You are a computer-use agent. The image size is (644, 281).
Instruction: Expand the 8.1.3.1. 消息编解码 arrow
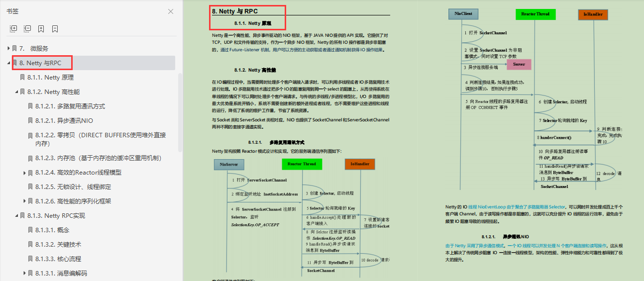coord(24,274)
